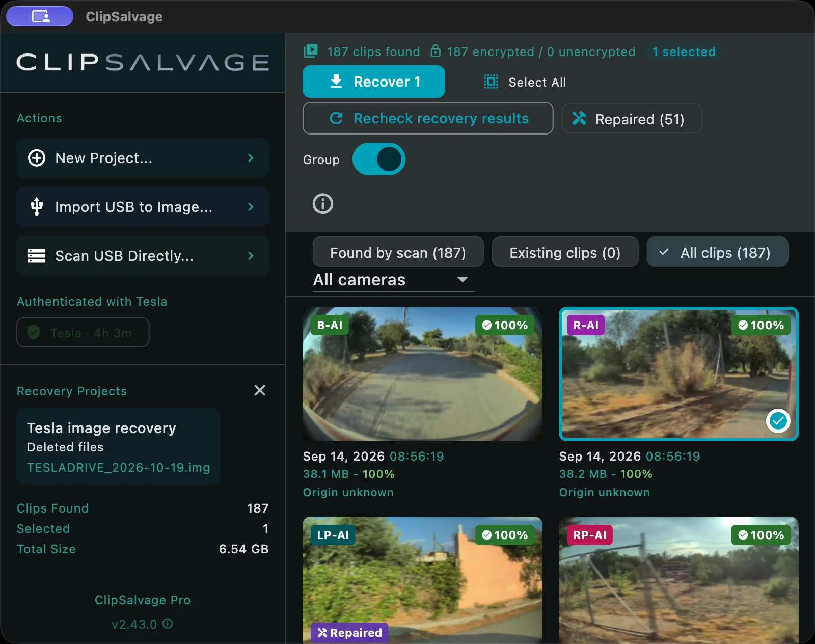This screenshot has width=815, height=644.
Task: Expand the Import USB to Image chevron
Action: tap(251, 207)
